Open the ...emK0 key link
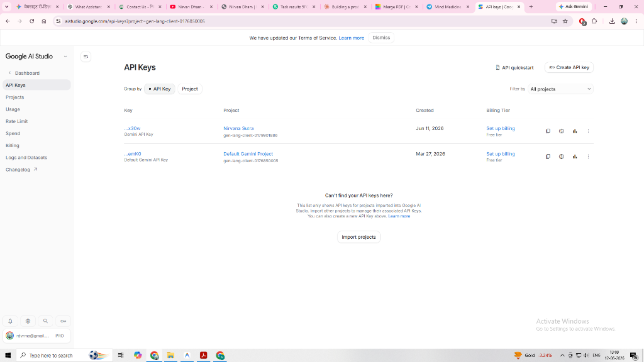This screenshot has width=644, height=362. click(x=133, y=154)
